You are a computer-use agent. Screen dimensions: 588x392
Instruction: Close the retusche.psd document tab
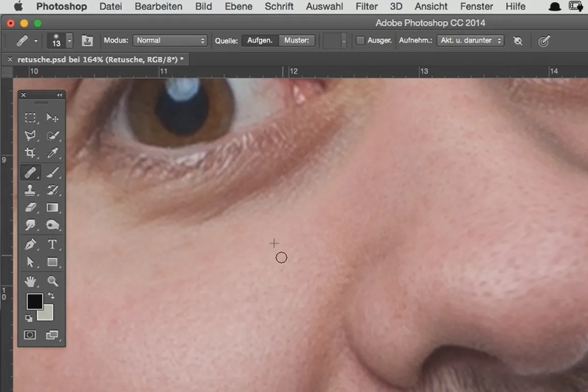[x=9, y=59]
